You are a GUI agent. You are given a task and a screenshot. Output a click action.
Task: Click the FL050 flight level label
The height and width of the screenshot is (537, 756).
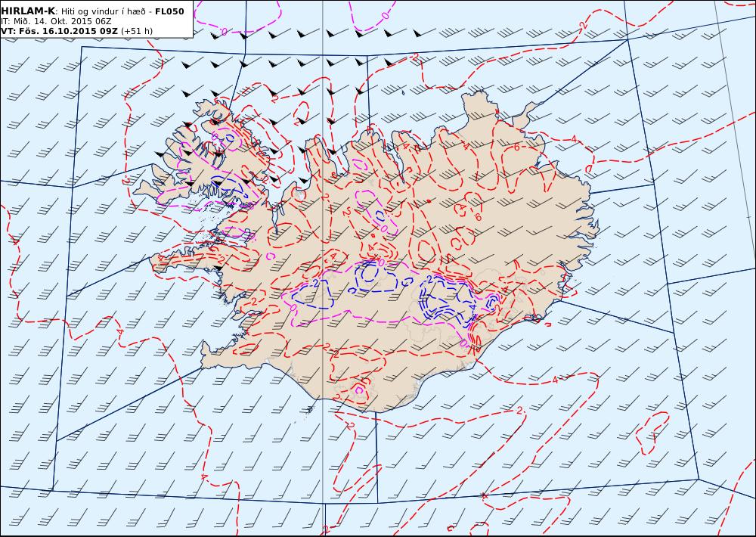click(x=169, y=11)
